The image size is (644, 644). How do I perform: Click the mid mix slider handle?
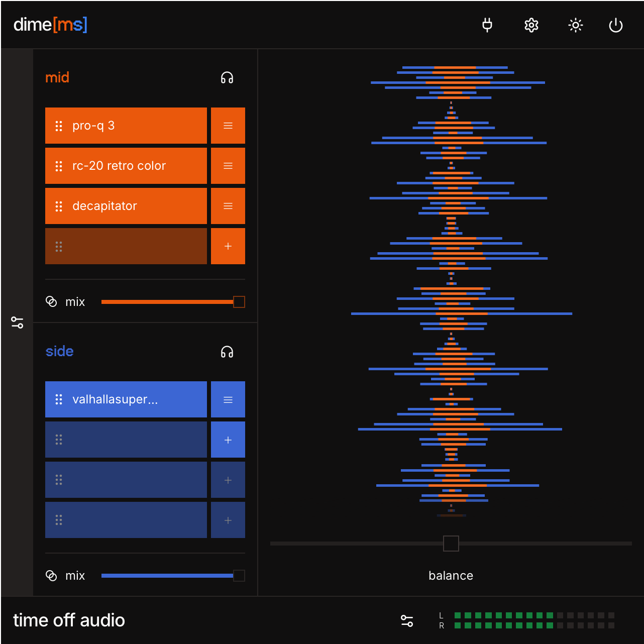[239, 302]
